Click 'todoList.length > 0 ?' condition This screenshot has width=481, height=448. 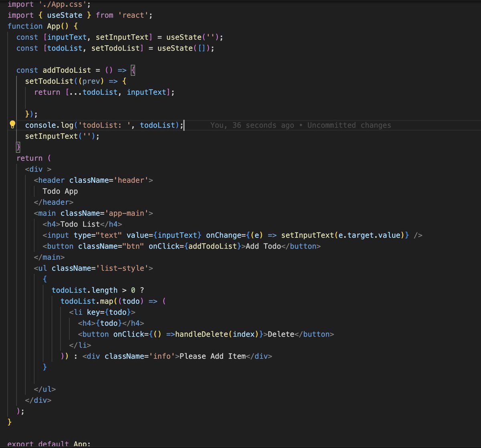98,291
